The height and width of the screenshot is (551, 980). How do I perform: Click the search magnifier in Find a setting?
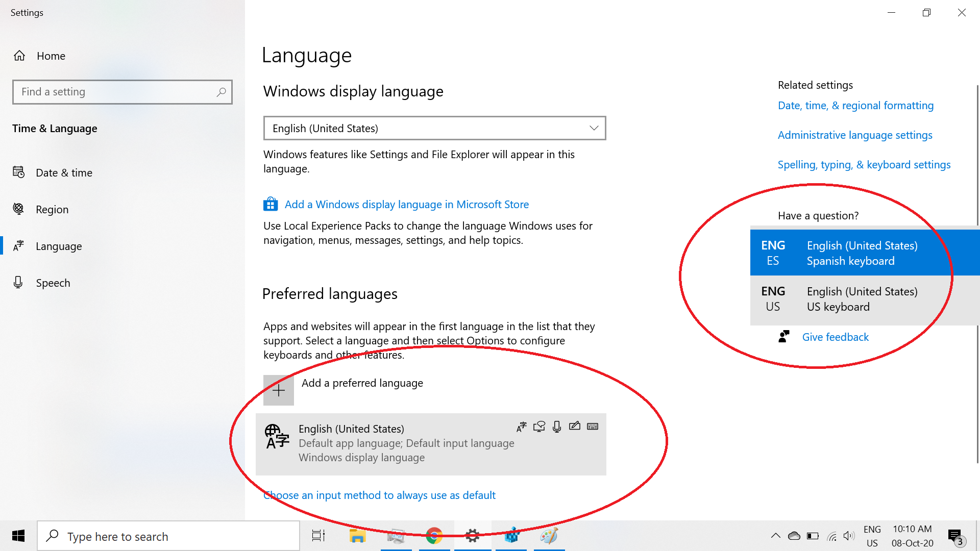(221, 92)
